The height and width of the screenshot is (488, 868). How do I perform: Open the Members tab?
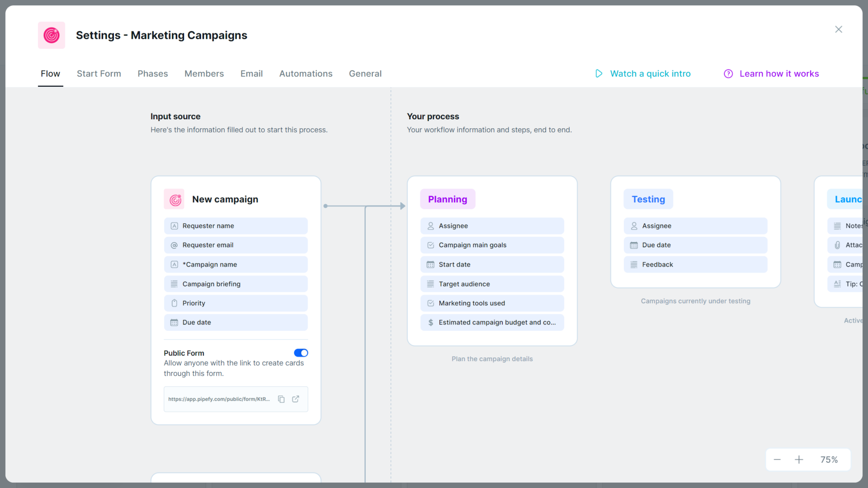coord(204,73)
